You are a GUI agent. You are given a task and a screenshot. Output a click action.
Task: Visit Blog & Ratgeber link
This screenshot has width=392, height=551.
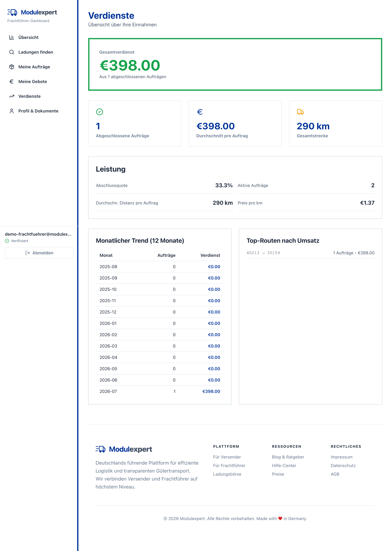(x=288, y=457)
